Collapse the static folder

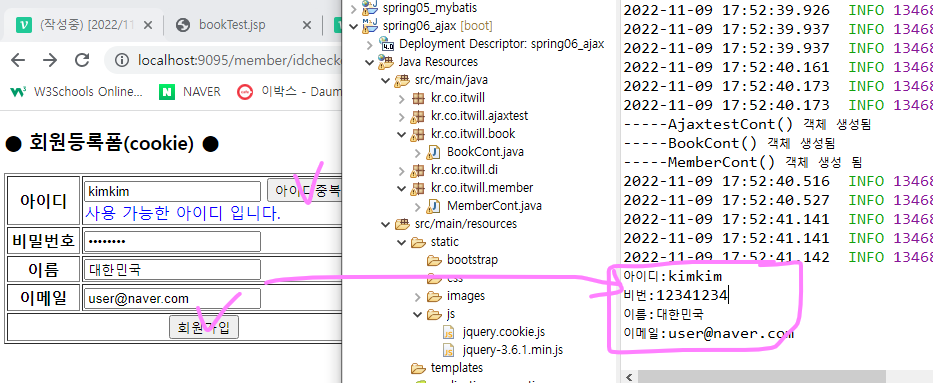click(402, 242)
